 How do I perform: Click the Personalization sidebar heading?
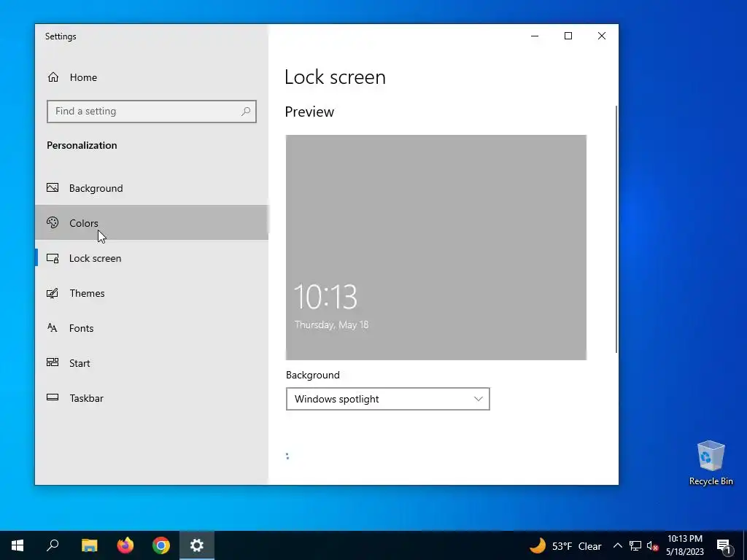click(x=82, y=145)
